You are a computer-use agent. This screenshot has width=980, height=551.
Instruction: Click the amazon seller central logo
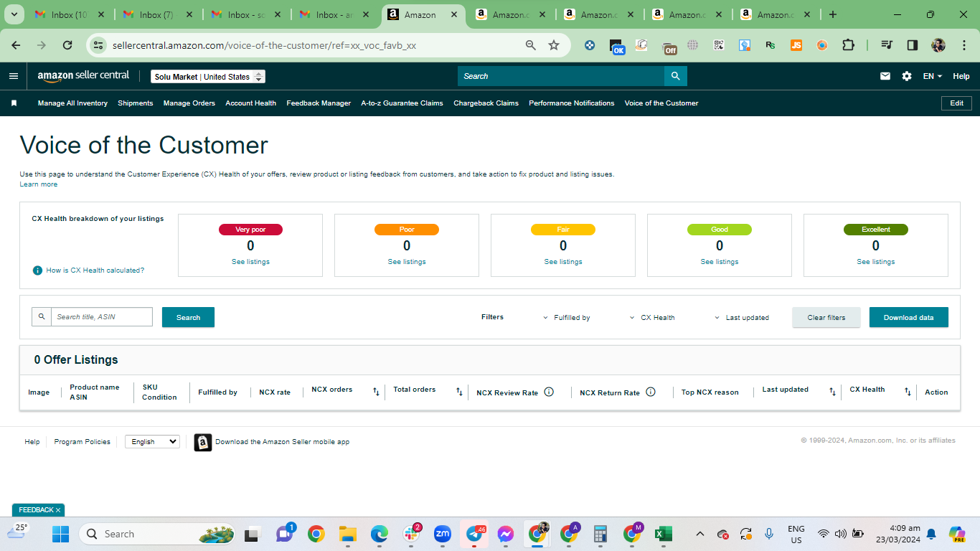point(84,76)
